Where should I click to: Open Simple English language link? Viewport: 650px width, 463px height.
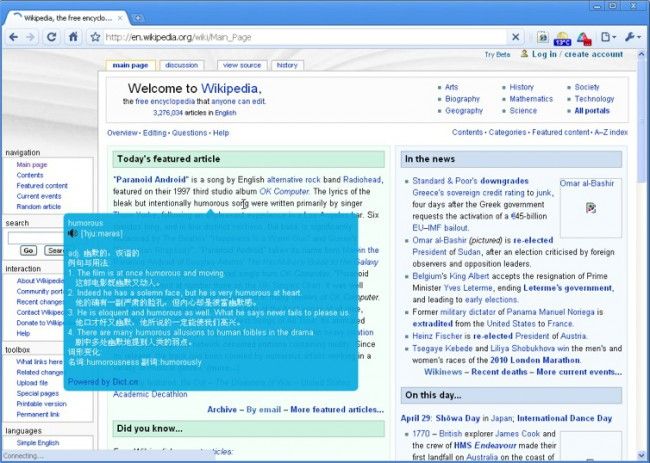pyautogui.click(x=38, y=443)
